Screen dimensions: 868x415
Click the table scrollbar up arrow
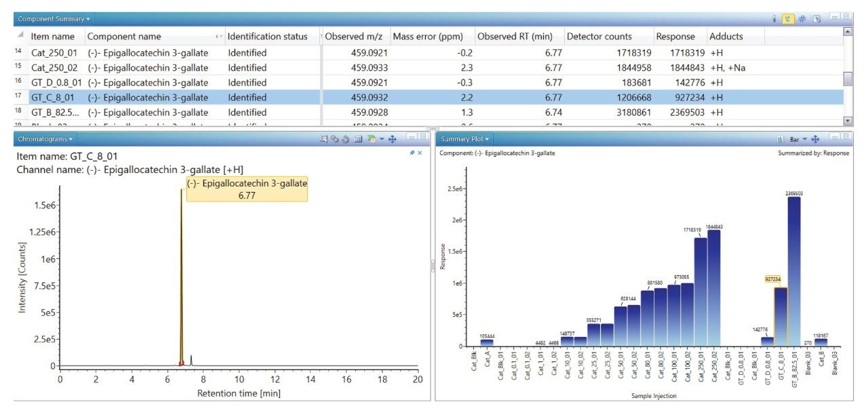pos(848,32)
